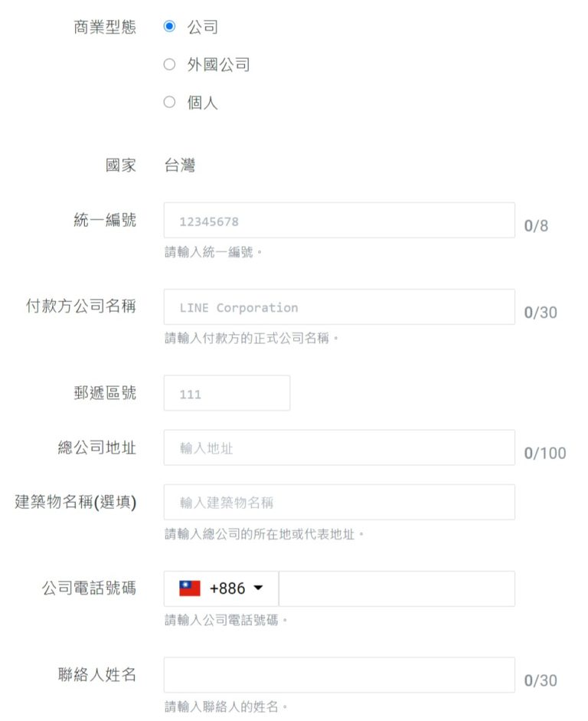
Task: Click the 郵遞區號 postal code field
Action: 227,392
